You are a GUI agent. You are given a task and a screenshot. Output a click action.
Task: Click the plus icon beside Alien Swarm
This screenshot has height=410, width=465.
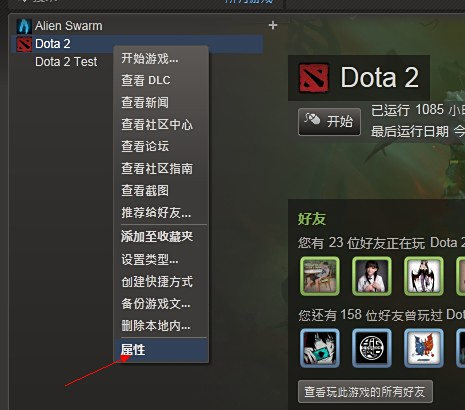coord(273,25)
